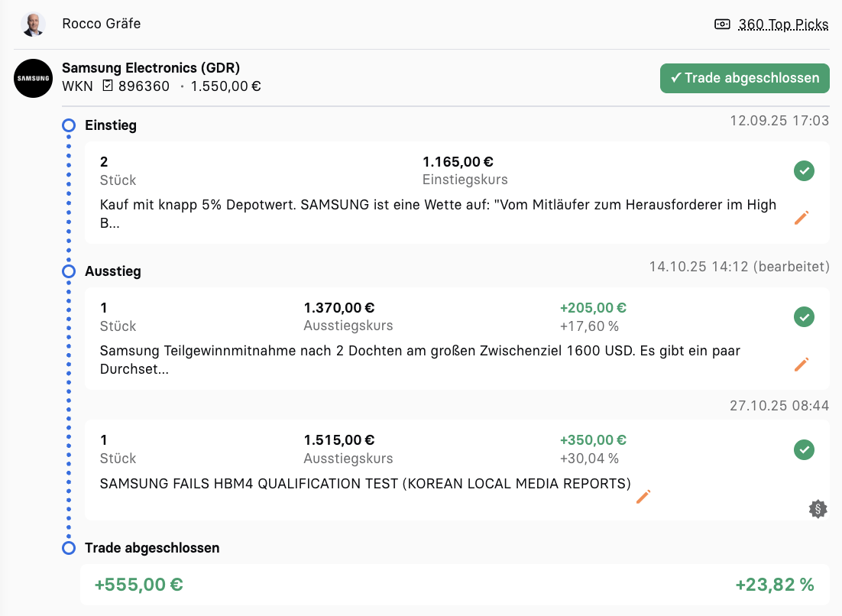
Task: Click green checkmark on 1.370,00 € exit
Action: (x=803, y=316)
